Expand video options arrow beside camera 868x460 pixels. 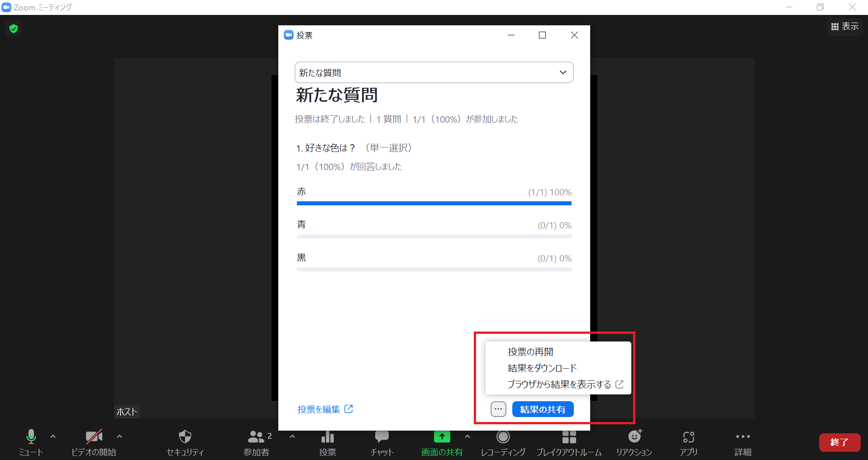tap(119, 436)
